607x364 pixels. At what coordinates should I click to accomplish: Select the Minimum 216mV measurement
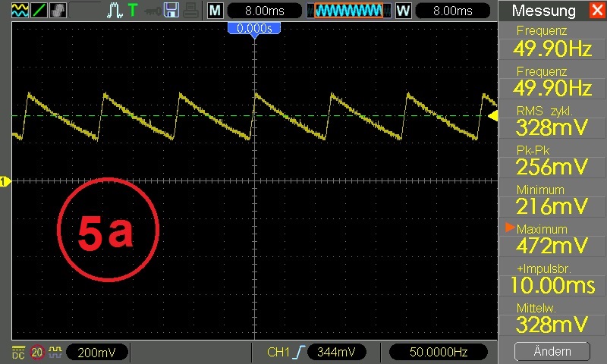552,200
